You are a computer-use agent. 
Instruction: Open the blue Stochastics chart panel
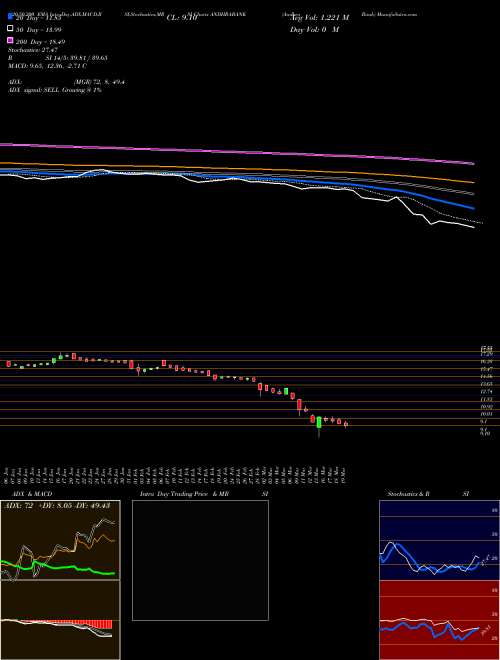click(439, 540)
